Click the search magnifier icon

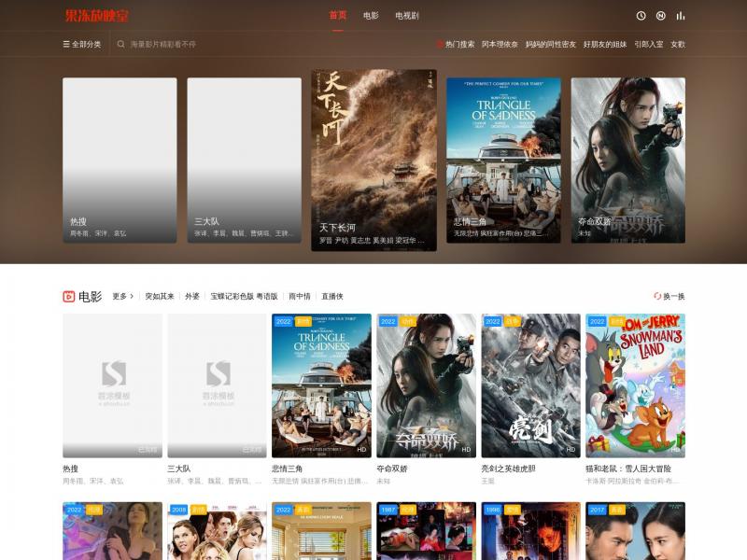click(121, 44)
